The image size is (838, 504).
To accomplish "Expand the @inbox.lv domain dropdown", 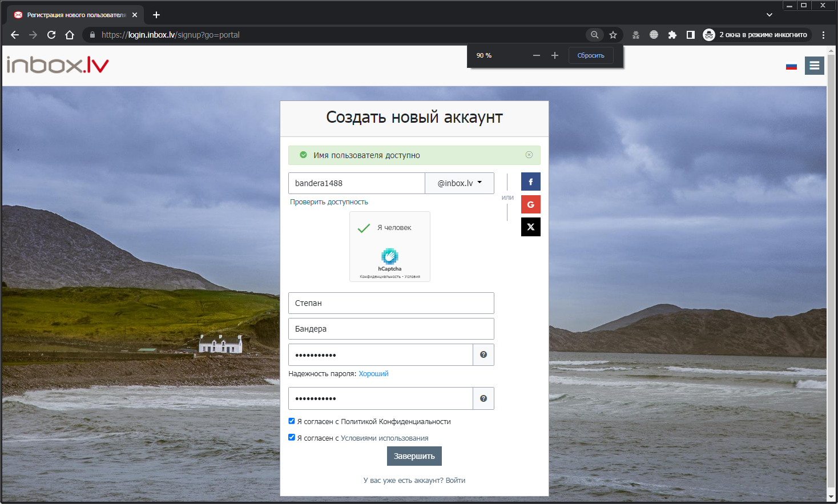I will coord(460,183).
